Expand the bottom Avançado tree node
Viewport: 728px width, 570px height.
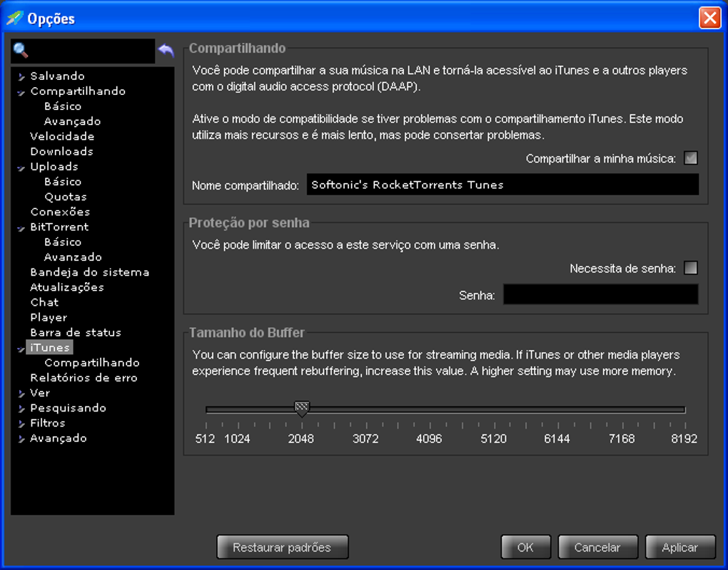pyautogui.click(x=21, y=439)
